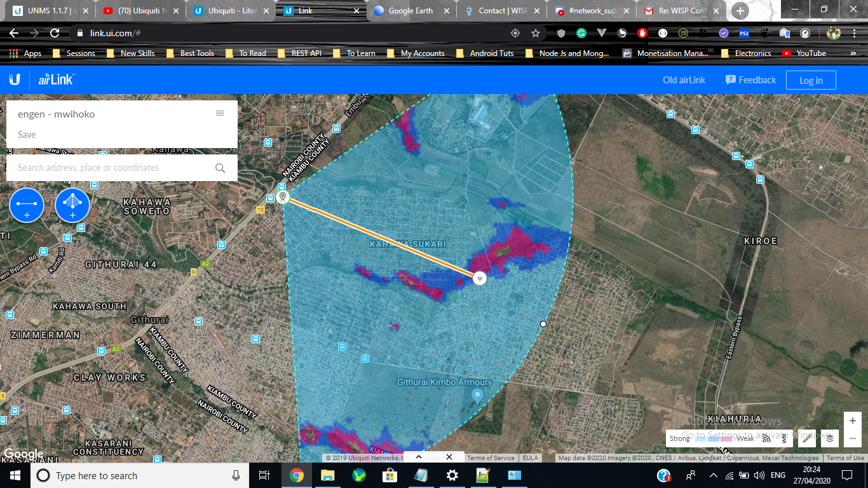868x488 pixels.
Task: Go to Old airLink
Action: [684, 80]
